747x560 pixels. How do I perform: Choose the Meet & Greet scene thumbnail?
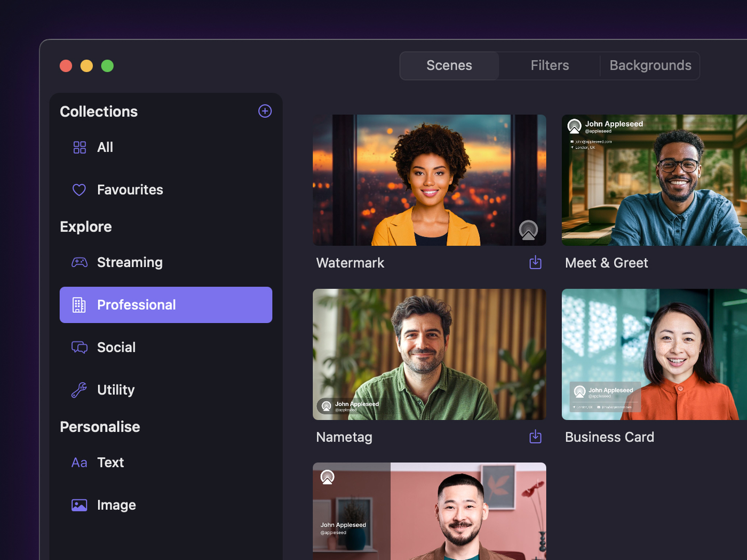[654, 180]
